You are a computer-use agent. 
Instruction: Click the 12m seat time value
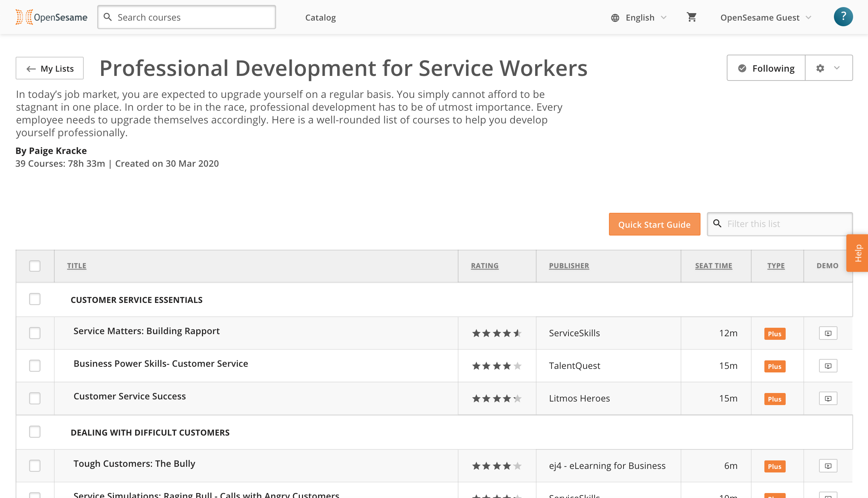click(728, 333)
